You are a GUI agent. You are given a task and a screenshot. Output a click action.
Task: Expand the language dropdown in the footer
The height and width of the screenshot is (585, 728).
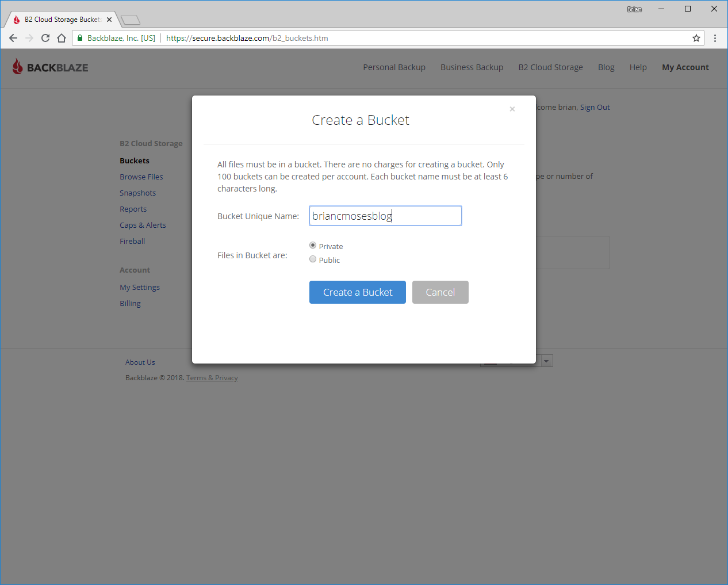click(x=546, y=361)
